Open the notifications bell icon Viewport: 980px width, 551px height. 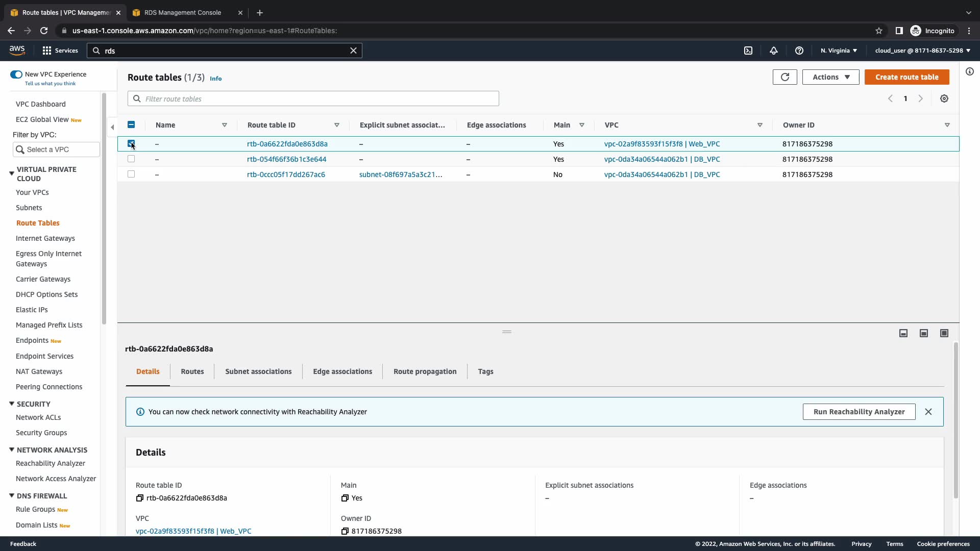774,51
